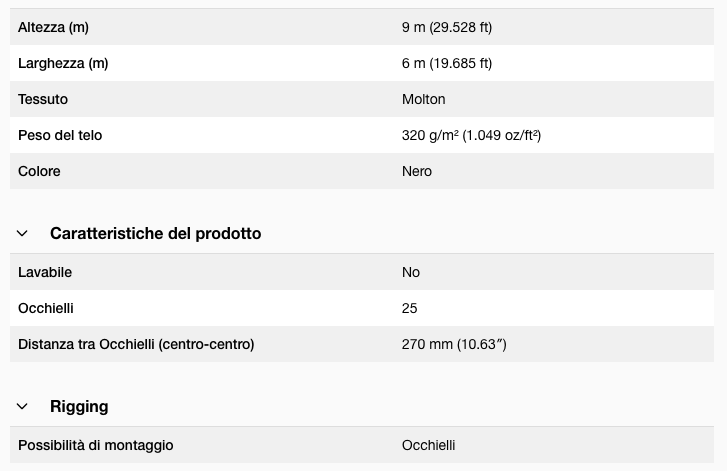Screen dimensions: 727x471
Task: Click the Tessuto row label
Action: click(x=43, y=99)
